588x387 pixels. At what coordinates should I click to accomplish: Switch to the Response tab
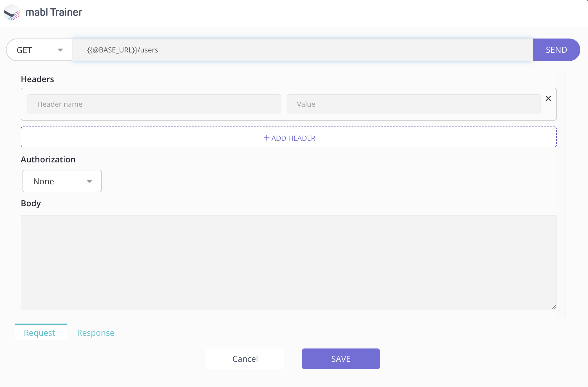click(96, 333)
